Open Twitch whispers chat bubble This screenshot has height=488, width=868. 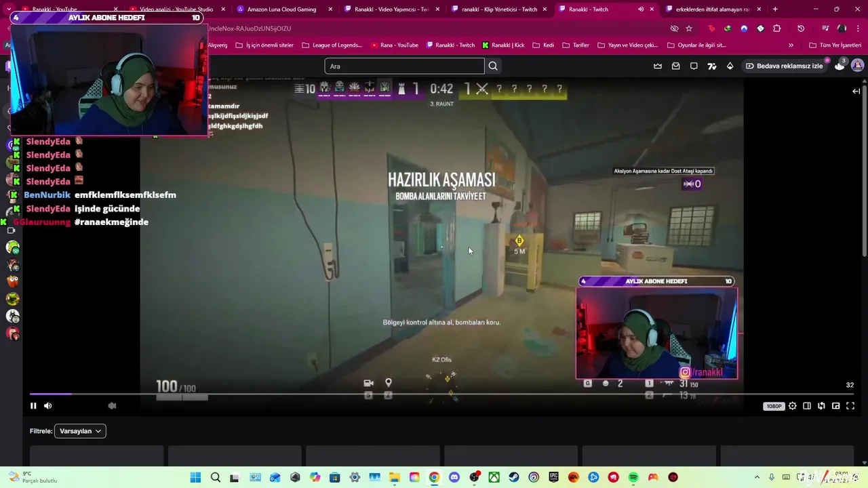coord(694,66)
